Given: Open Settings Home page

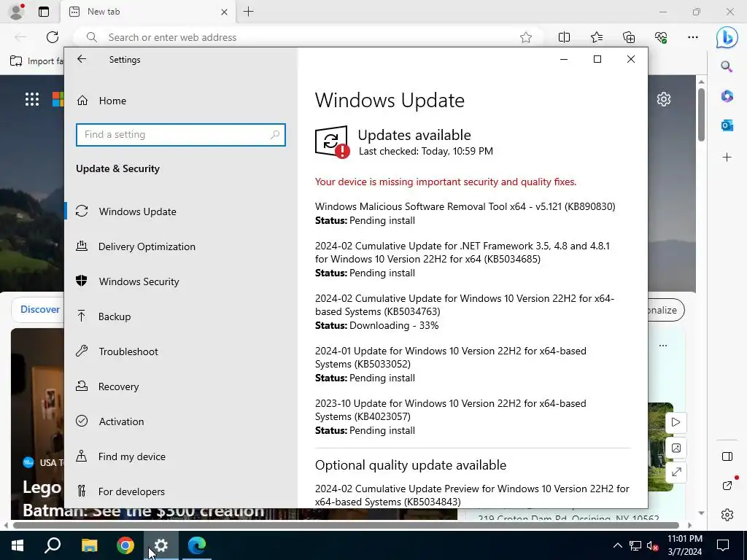Looking at the screenshot, I should point(112,101).
